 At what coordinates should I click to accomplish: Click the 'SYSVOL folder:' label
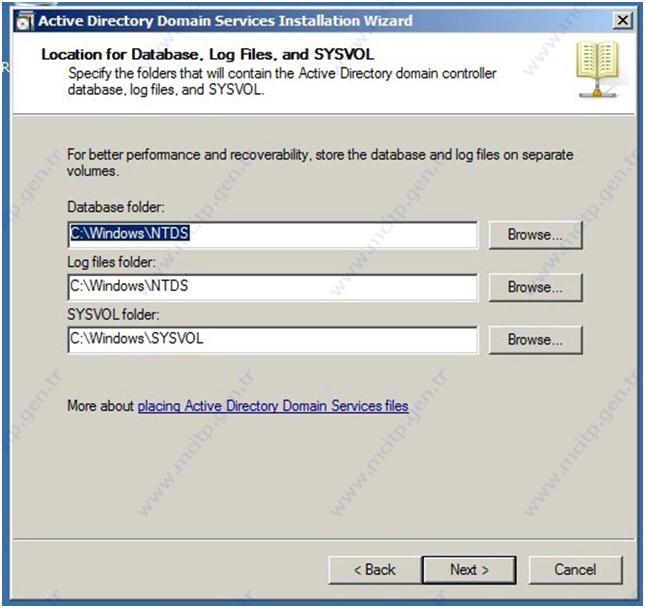click(113, 315)
